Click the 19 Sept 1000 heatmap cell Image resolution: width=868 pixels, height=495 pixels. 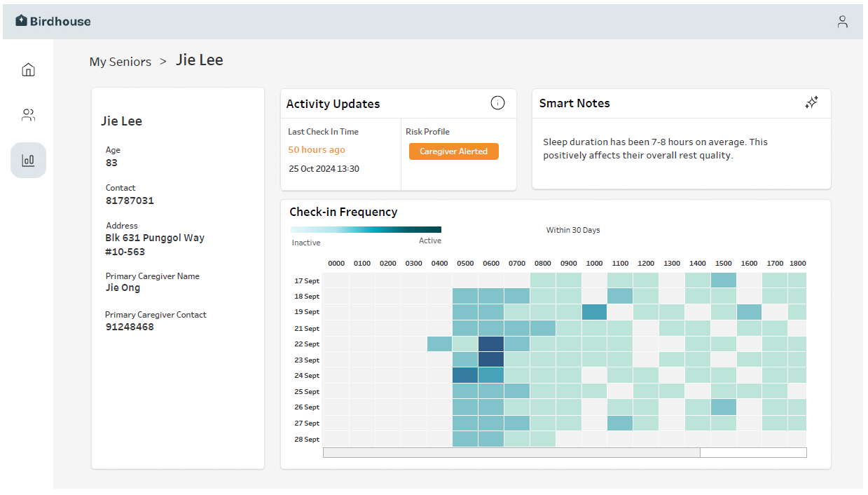[x=594, y=312]
